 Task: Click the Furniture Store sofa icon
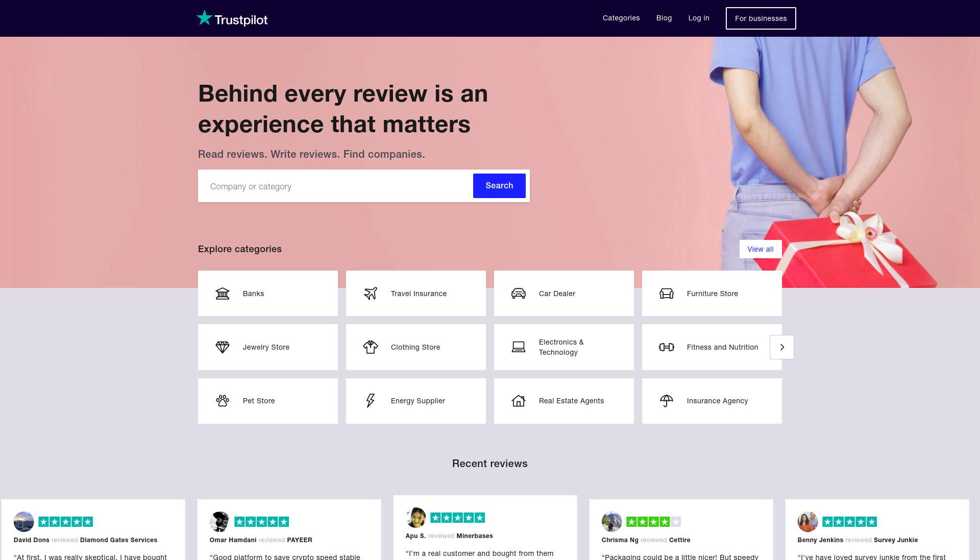click(667, 294)
